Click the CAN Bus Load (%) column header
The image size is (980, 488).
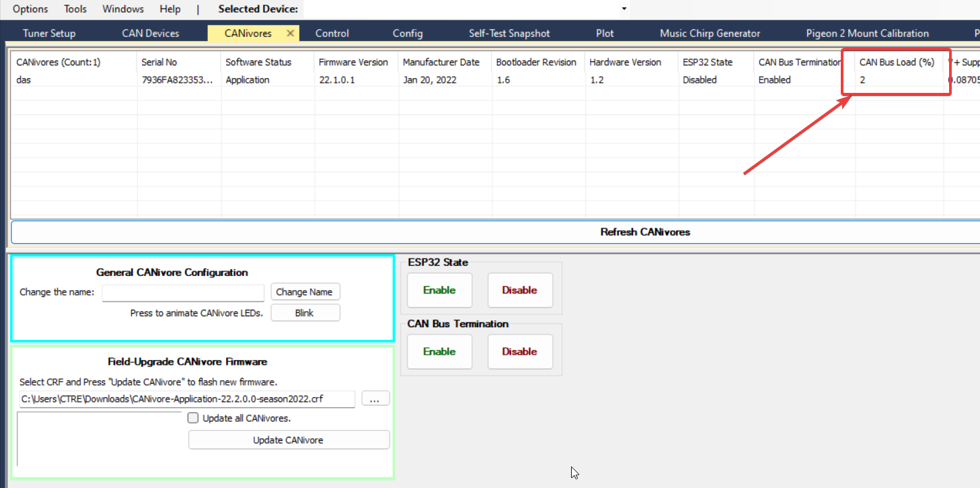click(x=899, y=62)
